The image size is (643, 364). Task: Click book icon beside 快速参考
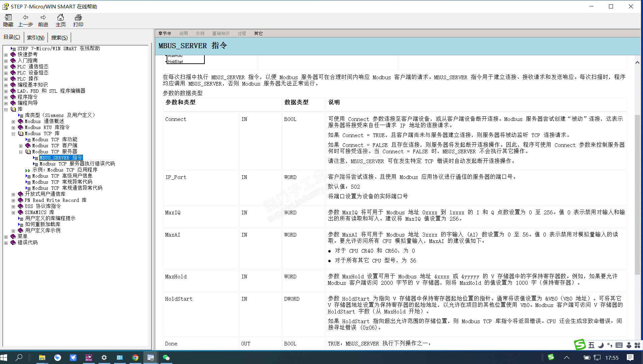coord(13,55)
